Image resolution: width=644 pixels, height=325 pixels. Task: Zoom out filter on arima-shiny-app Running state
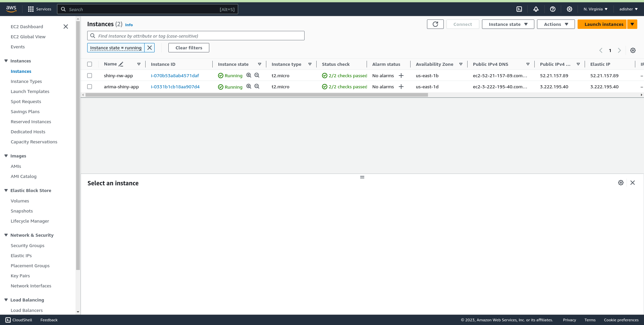pos(257,87)
